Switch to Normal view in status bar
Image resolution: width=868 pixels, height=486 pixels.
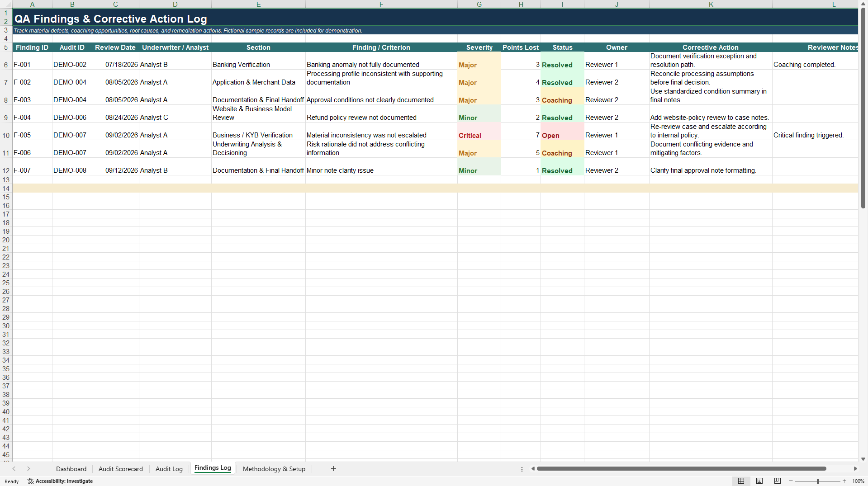(x=741, y=481)
